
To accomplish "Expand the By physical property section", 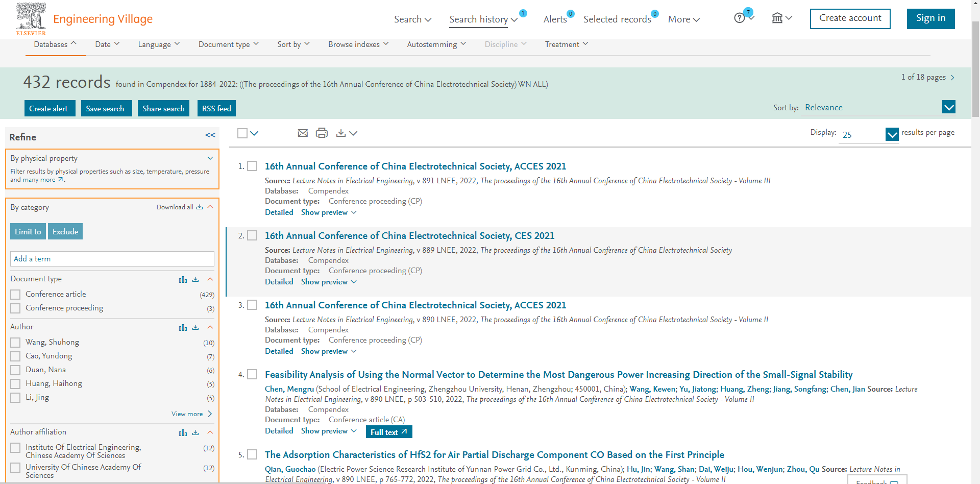I will [x=210, y=158].
